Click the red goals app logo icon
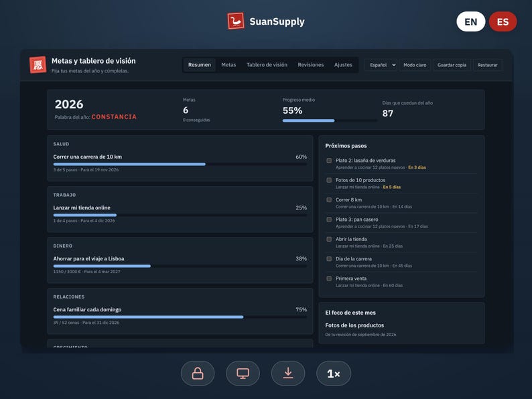The width and height of the screenshot is (532, 399). [x=38, y=65]
